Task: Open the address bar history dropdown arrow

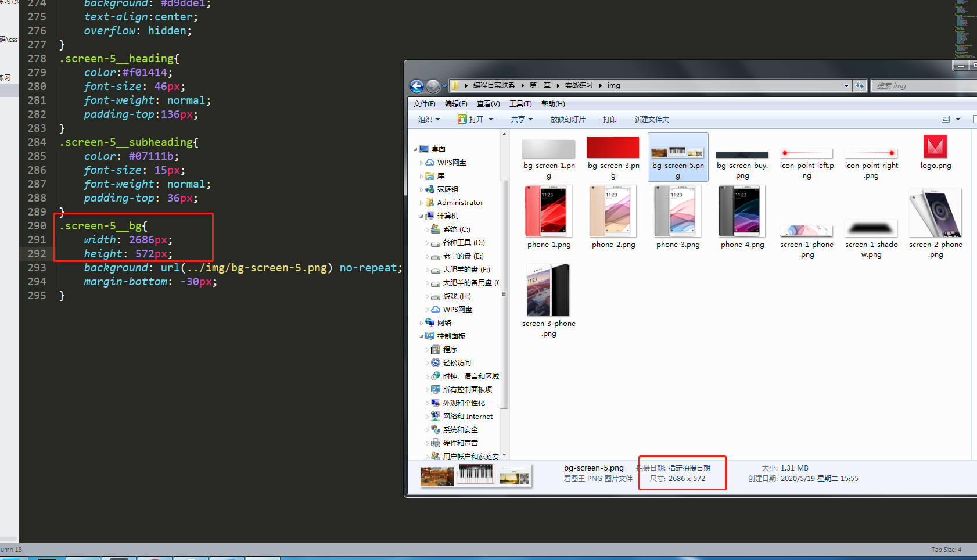Action: tap(846, 86)
